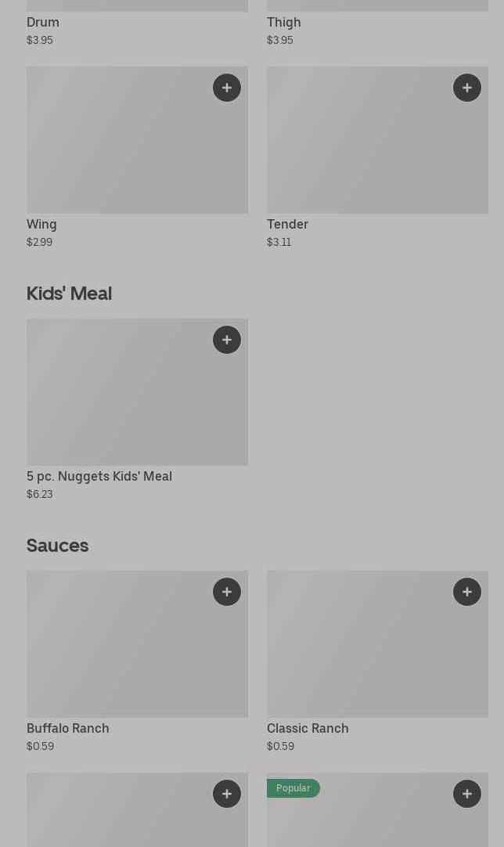Open 5 pc. Nuggets Kids' Meal details
Image resolution: width=504 pixels, height=847 pixels.
coord(99,477)
